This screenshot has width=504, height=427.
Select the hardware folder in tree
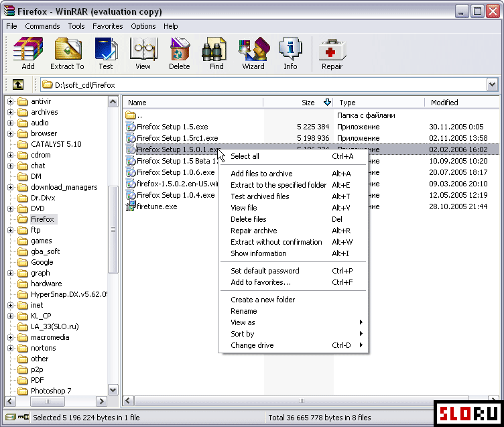(x=46, y=284)
